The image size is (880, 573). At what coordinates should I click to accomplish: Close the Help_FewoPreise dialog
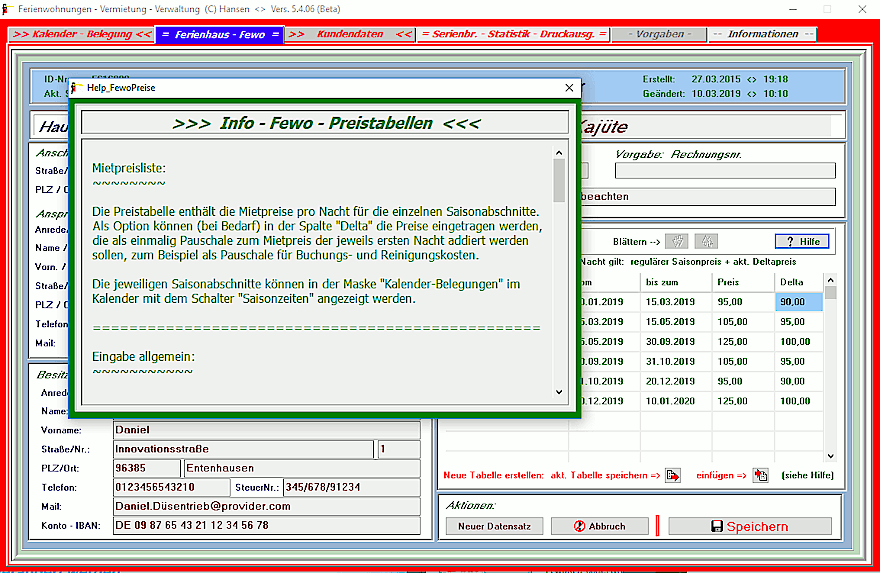coord(569,88)
